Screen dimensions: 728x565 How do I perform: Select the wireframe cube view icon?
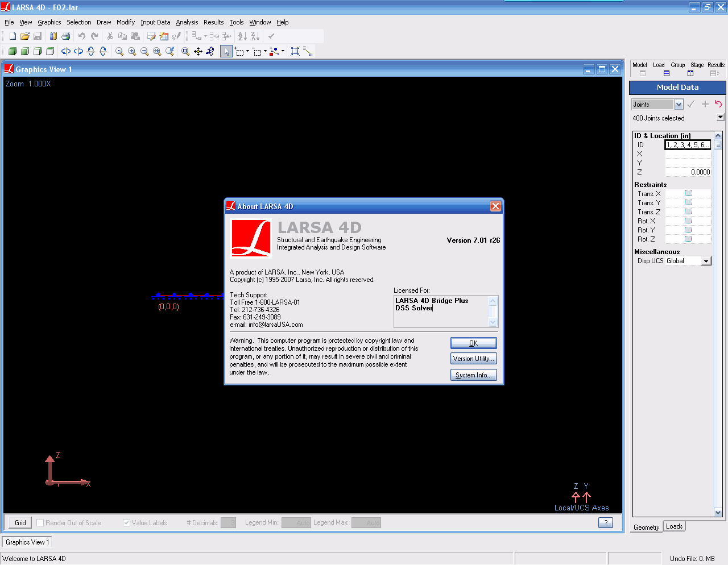(x=50, y=51)
